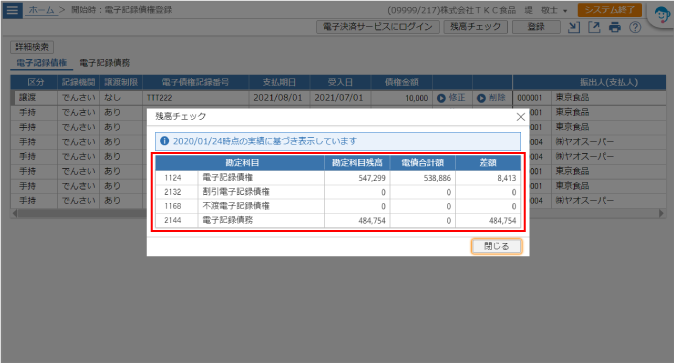
Task: Click the left scroll arrow of horizontal scrollbar
Action: point(15,214)
